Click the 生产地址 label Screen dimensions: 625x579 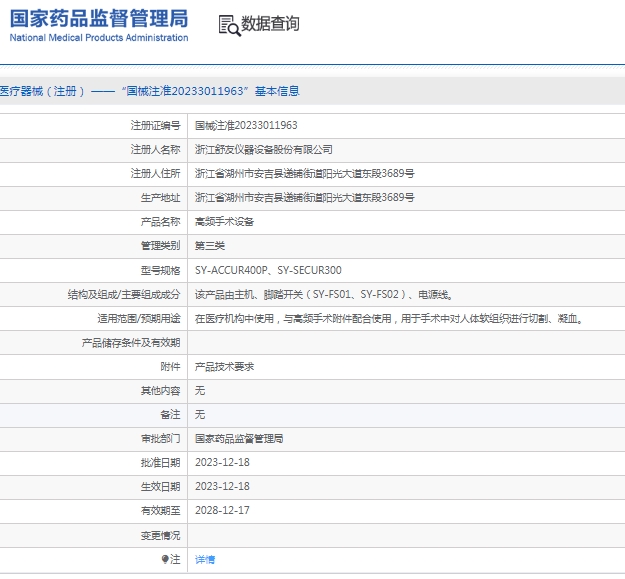[160, 198]
